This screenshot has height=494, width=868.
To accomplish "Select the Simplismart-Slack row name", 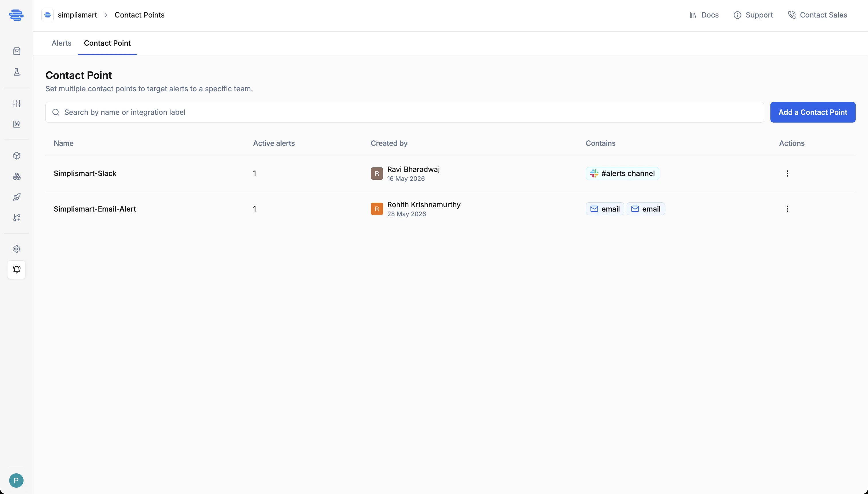I will [85, 173].
